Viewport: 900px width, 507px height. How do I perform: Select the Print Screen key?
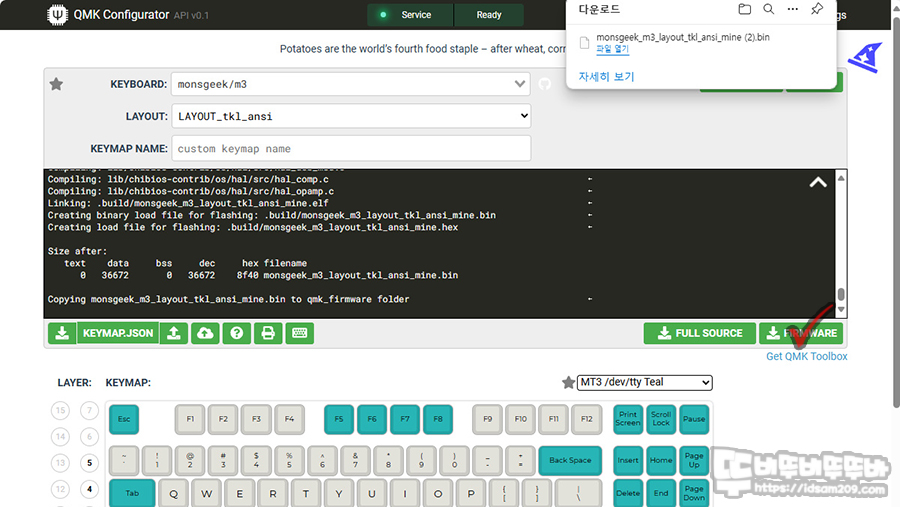click(628, 419)
